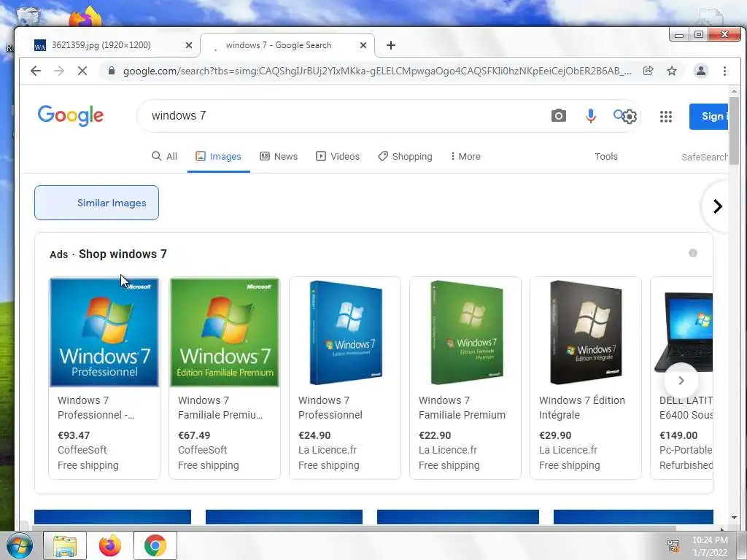
Task: Open File Explorer from the taskbar
Action: pyautogui.click(x=65, y=545)
